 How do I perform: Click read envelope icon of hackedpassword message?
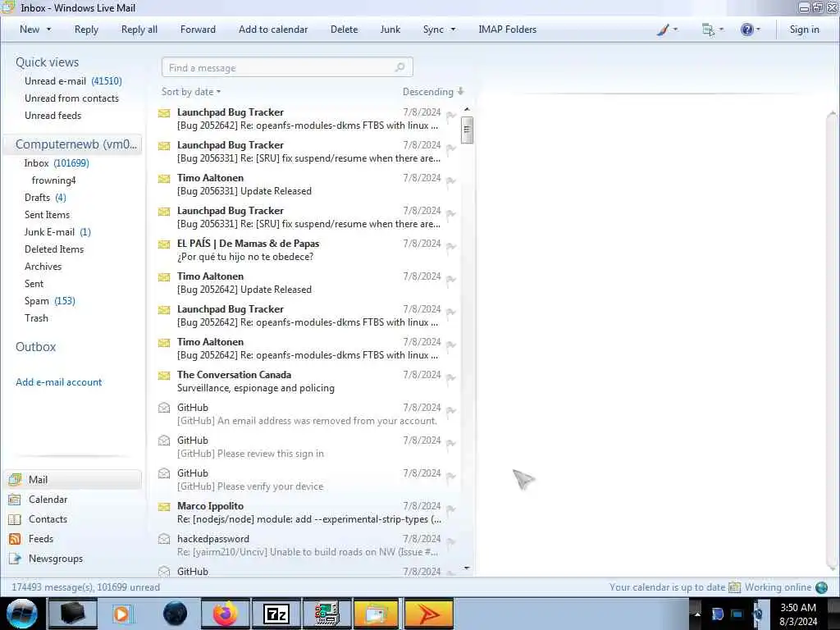tap(164, 539)
